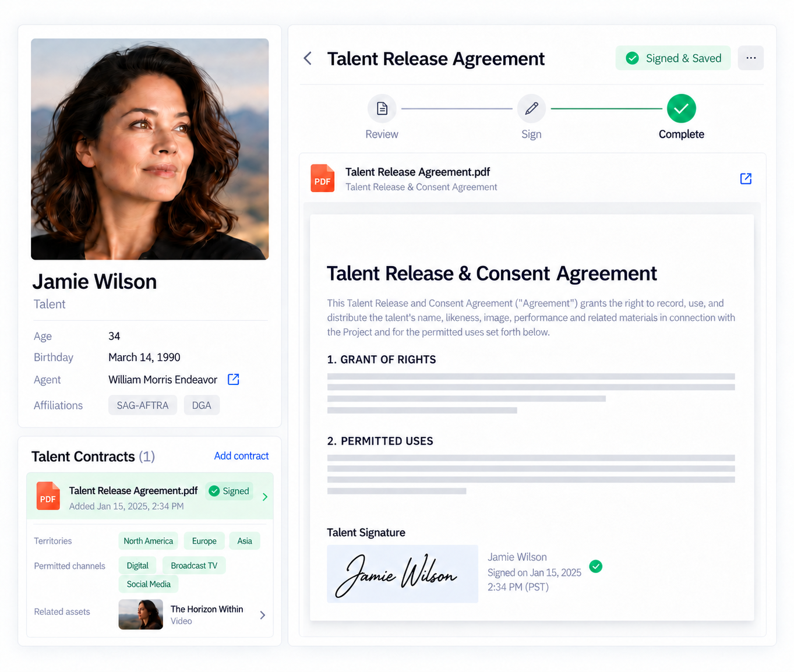This screenshot has height=672, width=794.
Task: Click 'Added Jan 15, 2025, 2:34 PM' text
Action: click(x=126, y=506)
